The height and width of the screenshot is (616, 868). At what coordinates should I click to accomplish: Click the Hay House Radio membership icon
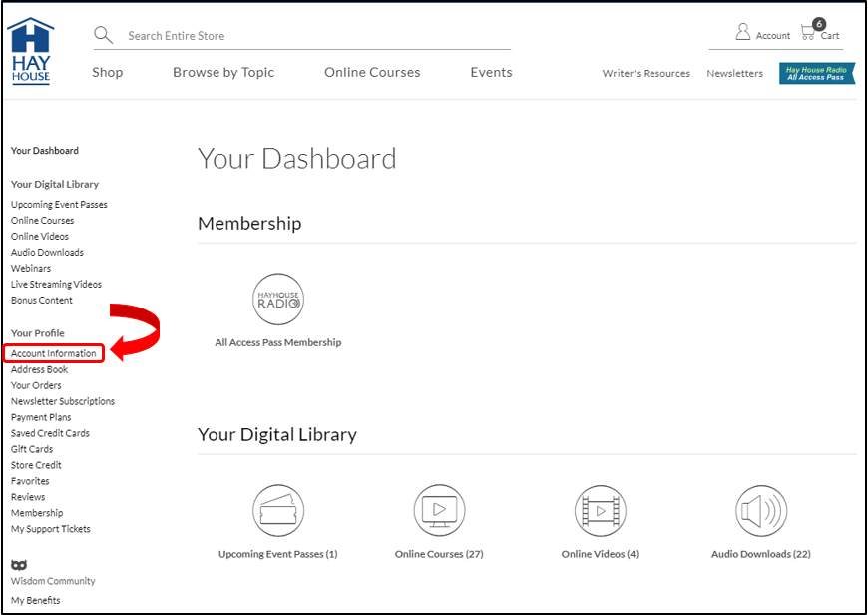coord(277,299)
